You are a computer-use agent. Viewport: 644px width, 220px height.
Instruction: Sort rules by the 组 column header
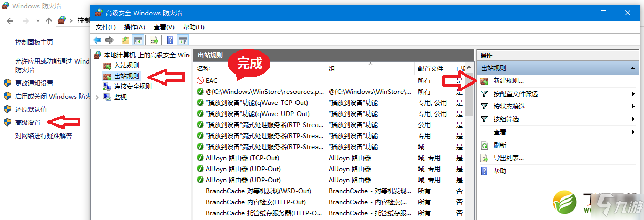pyautogui.click(x=370, y=68)
